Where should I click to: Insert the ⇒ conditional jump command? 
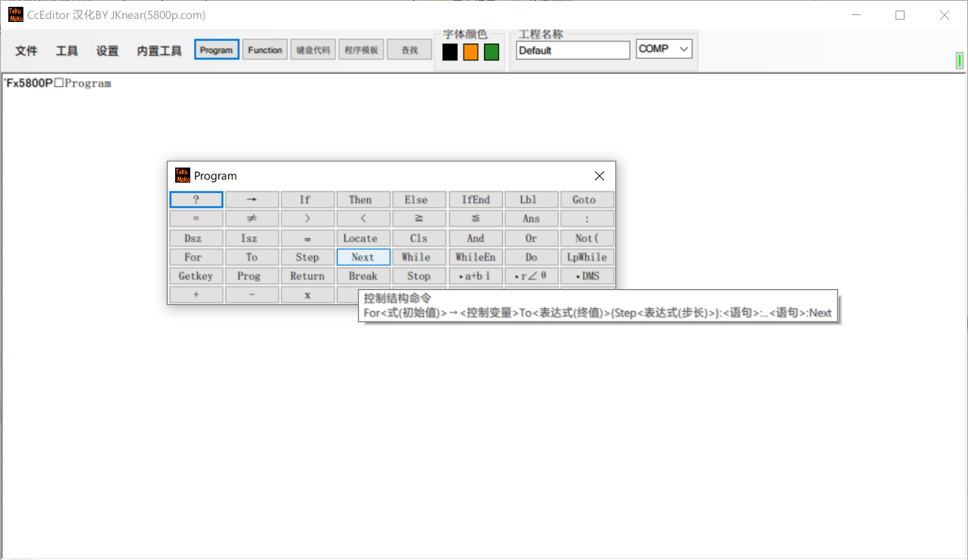point(307,238)
